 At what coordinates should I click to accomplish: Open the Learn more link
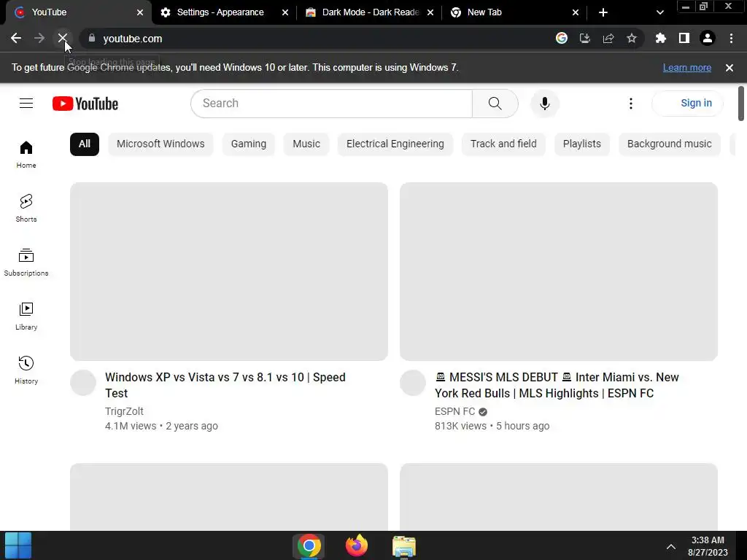[687, 68]
